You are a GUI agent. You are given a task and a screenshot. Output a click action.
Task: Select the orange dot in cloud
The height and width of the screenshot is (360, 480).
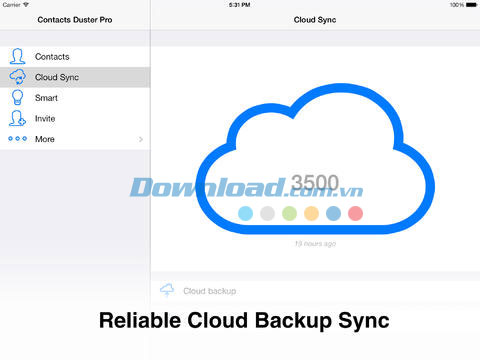click(x=311, y=213)
